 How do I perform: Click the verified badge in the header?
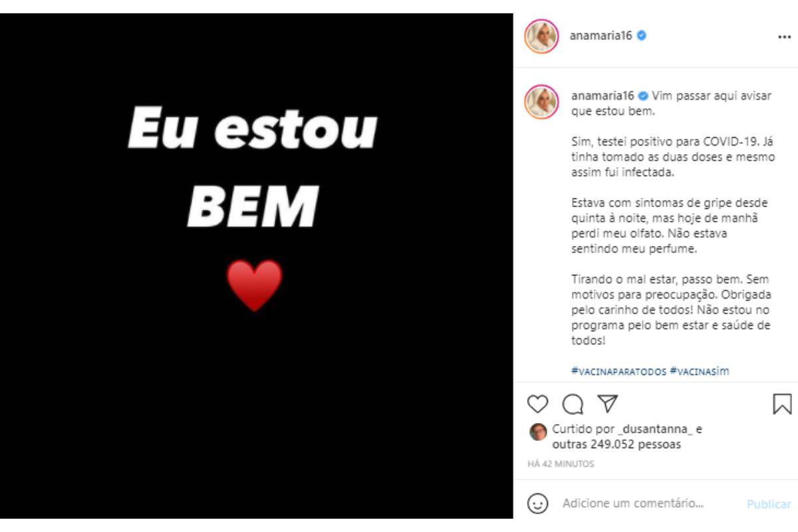coord(642,36)
